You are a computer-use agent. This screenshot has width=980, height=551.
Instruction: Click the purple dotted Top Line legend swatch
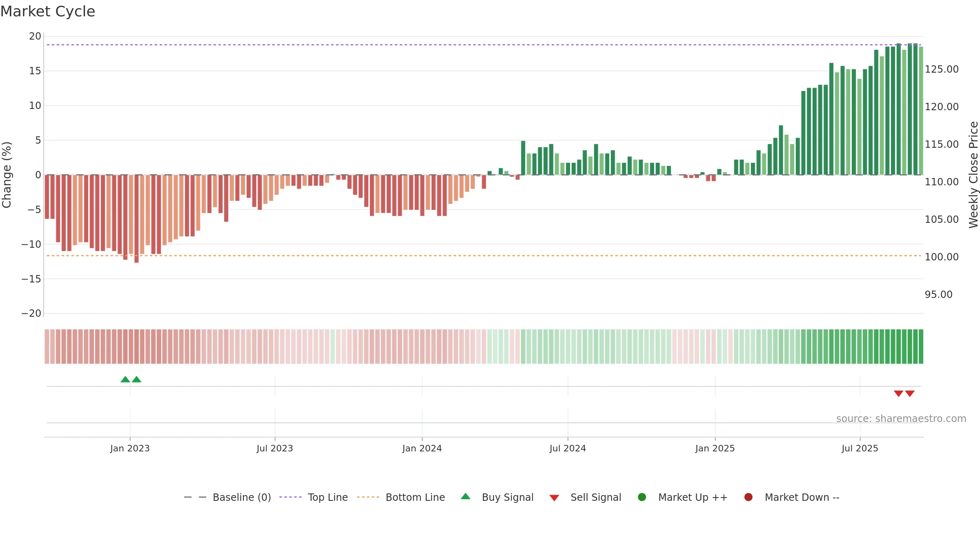[x=290, y=497]
